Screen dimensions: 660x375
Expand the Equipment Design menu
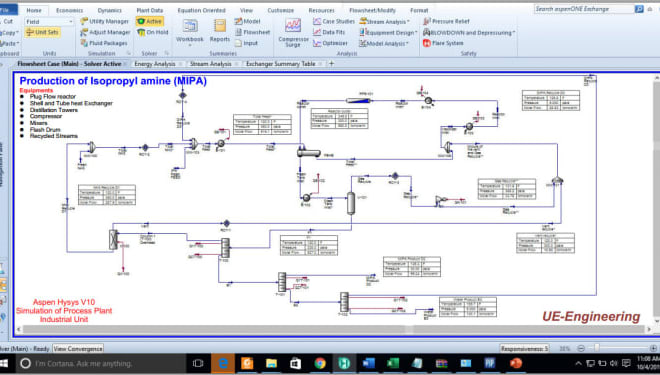[388, 32]
